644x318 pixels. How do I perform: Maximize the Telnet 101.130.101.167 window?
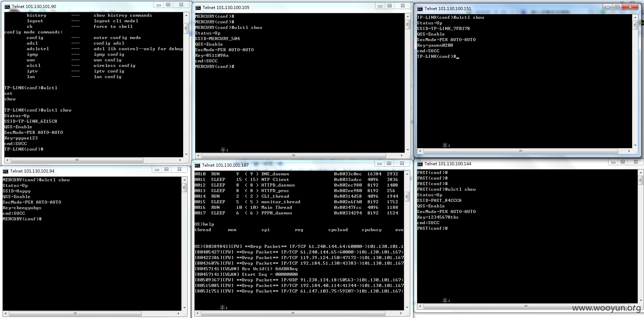(x=389, y=163)
